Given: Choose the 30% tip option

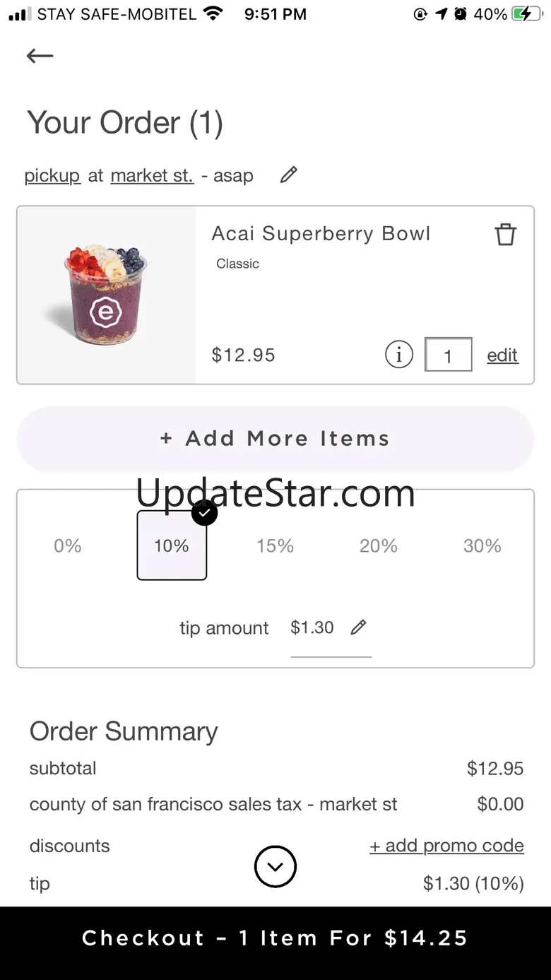Looking at the screenshot, I should (482, 545).
